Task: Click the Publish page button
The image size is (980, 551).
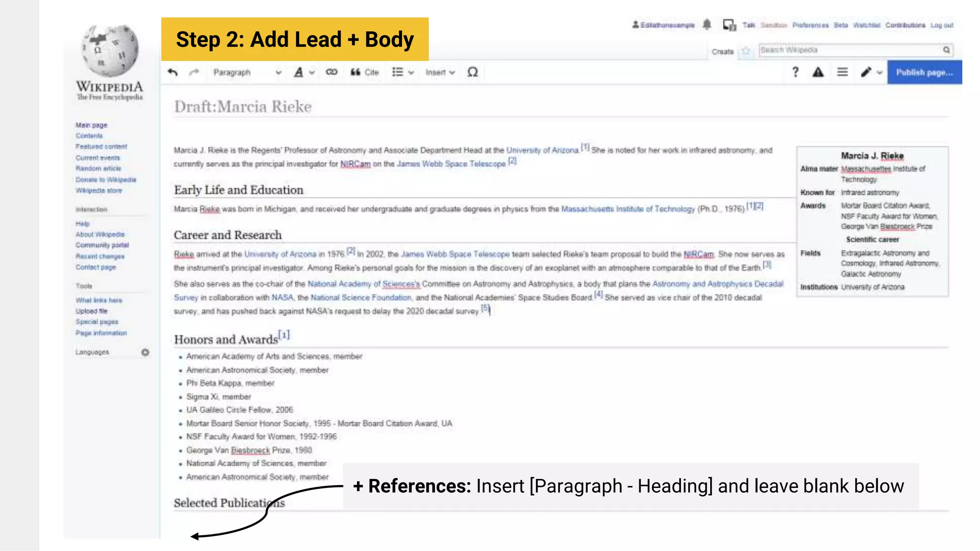Action: point(924,72)
